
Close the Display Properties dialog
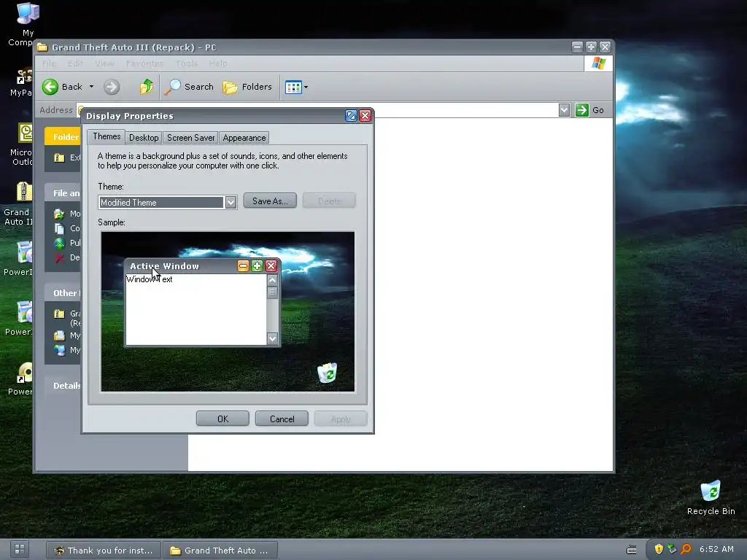[x=365, y=116]
